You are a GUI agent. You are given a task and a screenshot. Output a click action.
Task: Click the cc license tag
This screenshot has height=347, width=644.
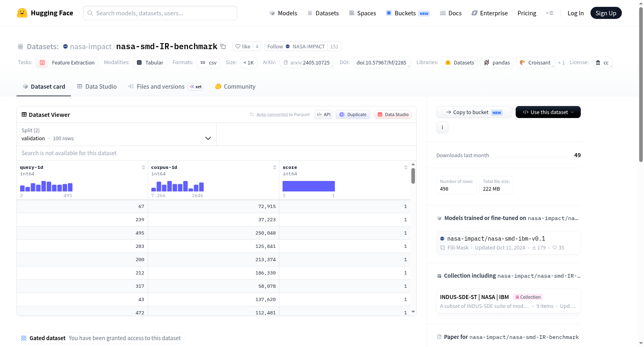click(602, 62)
